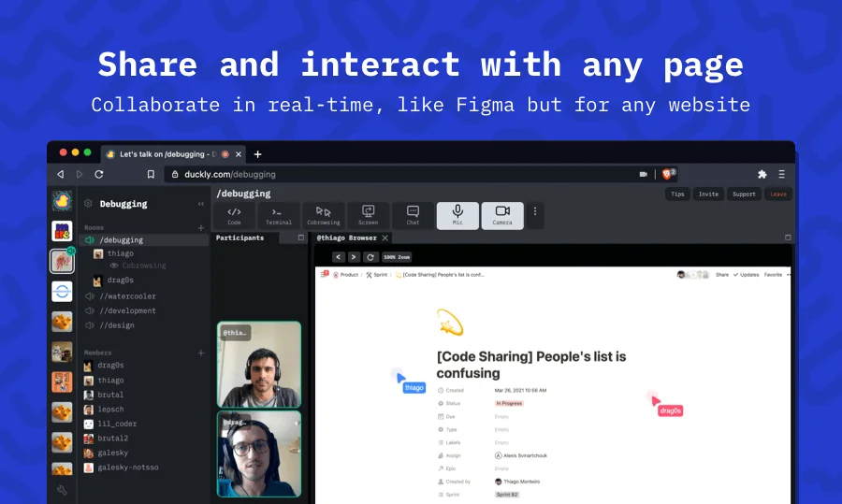Click the Cobrowsing status under thiago
The image size is (842, 504).
point(138,266)
